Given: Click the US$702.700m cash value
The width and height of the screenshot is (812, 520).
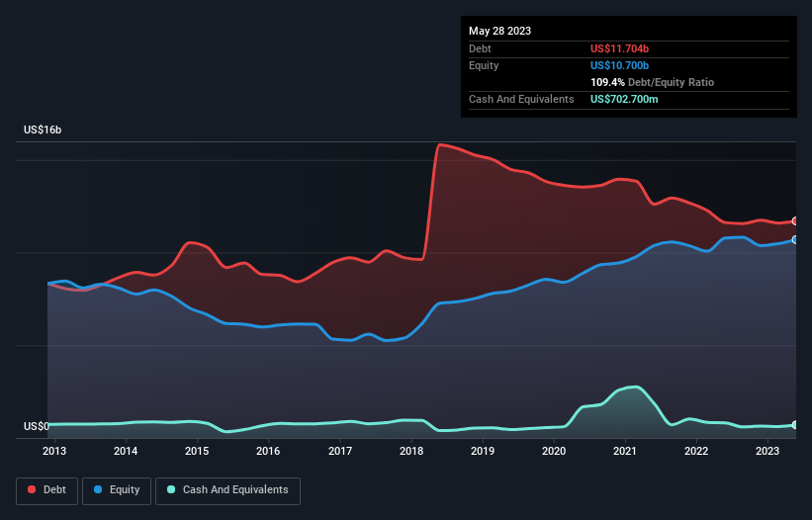Looking at the screenshot, I should [624, 99].
